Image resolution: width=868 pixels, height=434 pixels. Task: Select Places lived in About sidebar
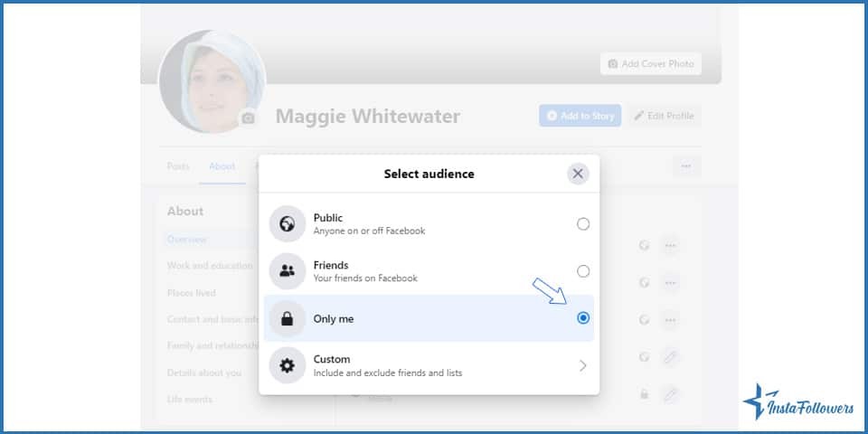point(192,293)
